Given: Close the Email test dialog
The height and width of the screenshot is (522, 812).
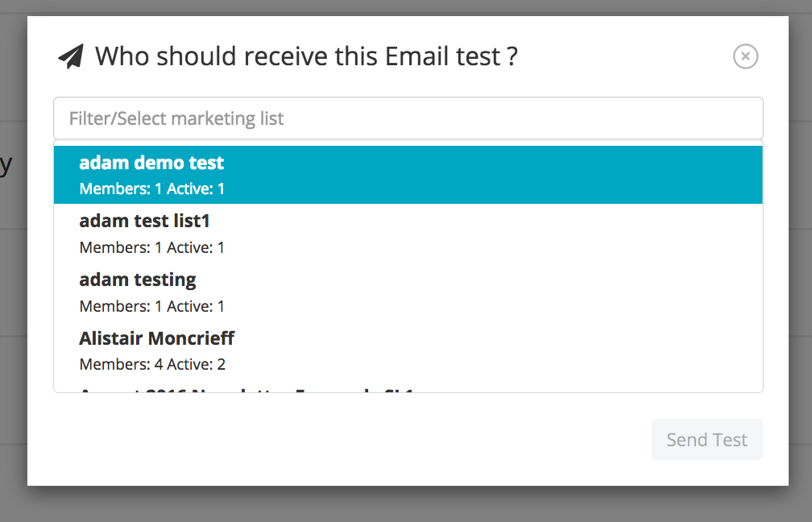Looking at the screenshot, I should pyautogui.click(x=745, y=56).
